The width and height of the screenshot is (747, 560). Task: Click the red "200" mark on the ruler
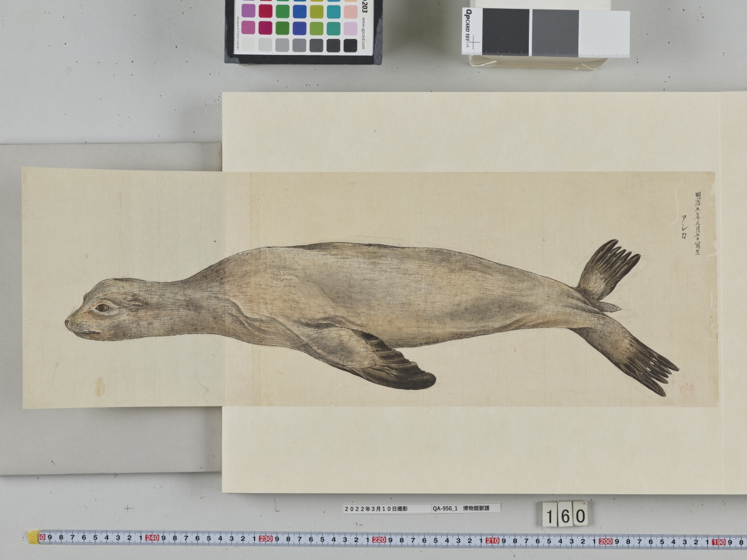[x=605, y=541]
